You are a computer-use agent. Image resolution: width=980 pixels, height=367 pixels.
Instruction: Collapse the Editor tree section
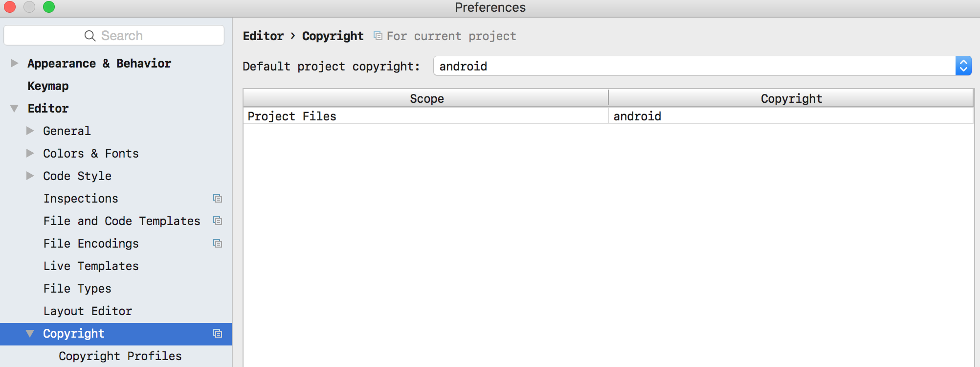(x=14, y=108)
